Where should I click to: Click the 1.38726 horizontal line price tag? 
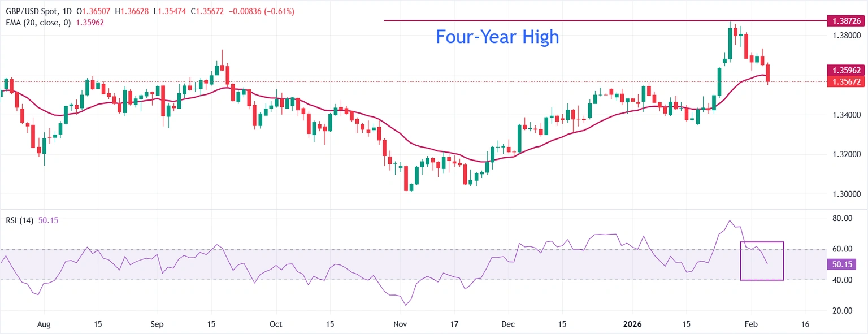[846, 21]
